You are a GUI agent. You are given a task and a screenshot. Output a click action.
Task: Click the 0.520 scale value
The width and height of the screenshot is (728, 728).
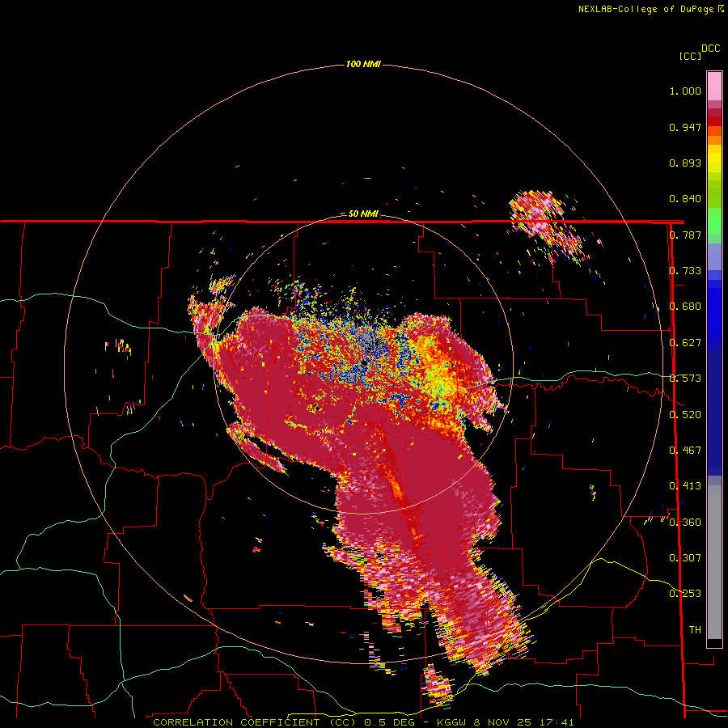pos(685,415)
